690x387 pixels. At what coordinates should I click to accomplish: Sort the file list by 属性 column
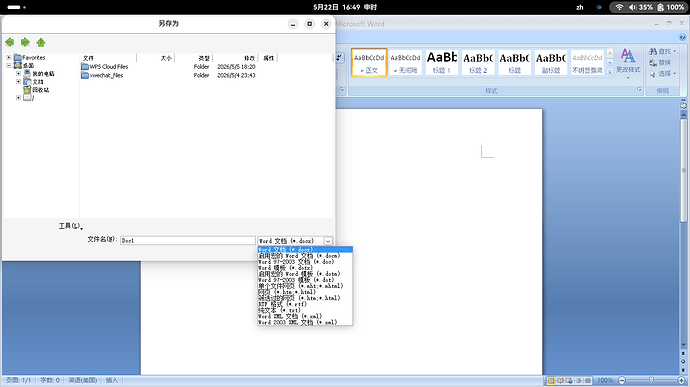coord(268,58)
